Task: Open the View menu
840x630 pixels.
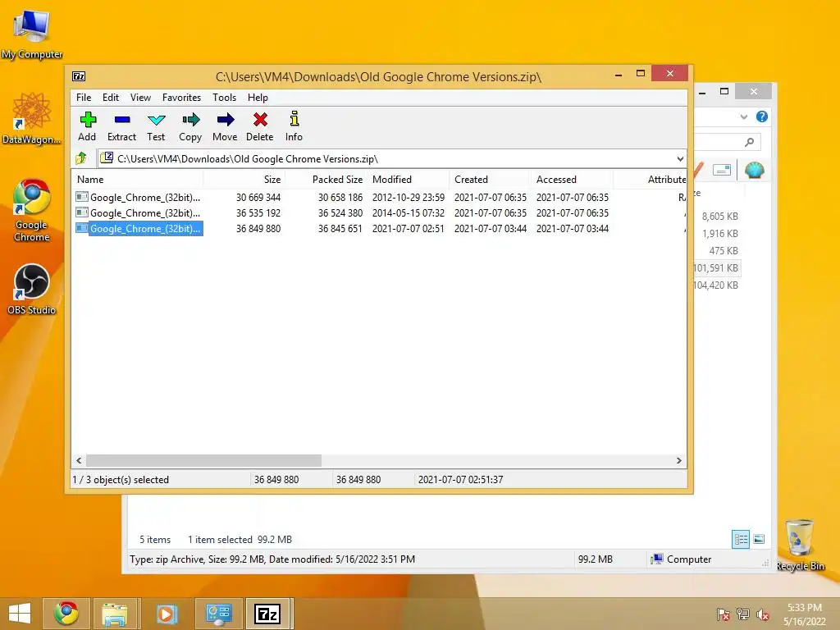Action: (140, 98)
